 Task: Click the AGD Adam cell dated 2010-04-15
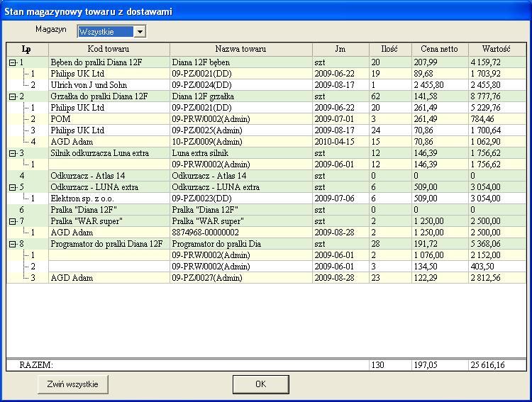click(109, 142)
